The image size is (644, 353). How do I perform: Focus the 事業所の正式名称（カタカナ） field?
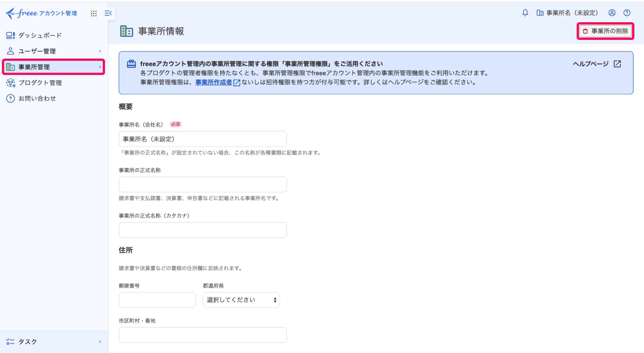(x=203, y=230)
